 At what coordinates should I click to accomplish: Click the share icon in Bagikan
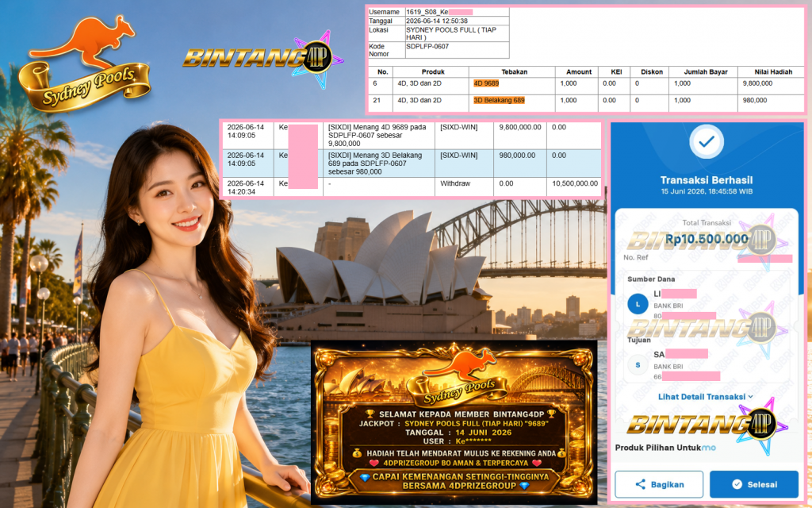tap(641, 484)
